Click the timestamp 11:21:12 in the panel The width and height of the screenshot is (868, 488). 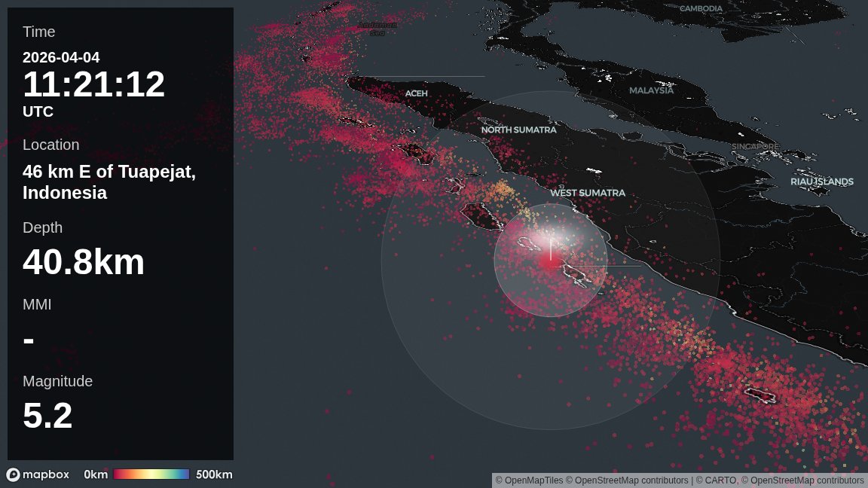coord(93,84)
